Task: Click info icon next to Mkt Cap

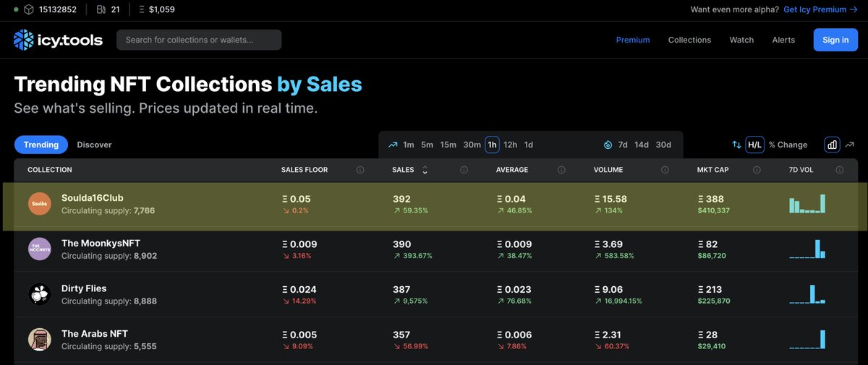Action: [756, 170]
